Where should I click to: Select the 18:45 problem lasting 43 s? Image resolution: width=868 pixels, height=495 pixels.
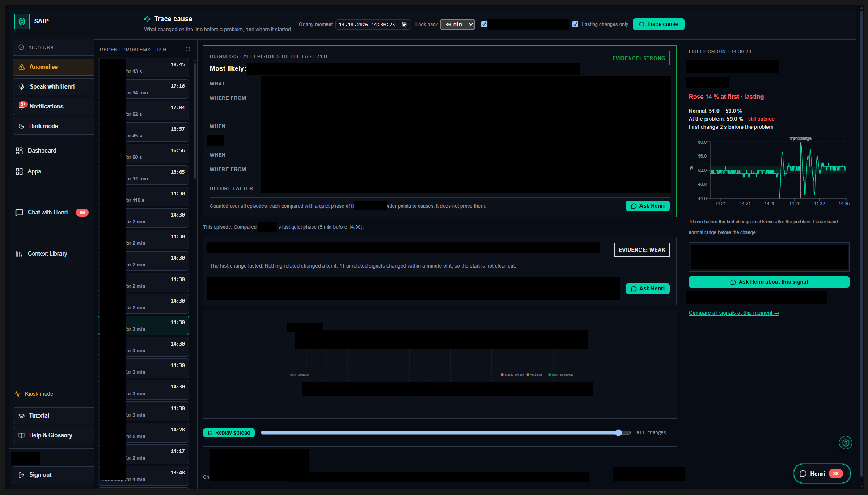144,68
